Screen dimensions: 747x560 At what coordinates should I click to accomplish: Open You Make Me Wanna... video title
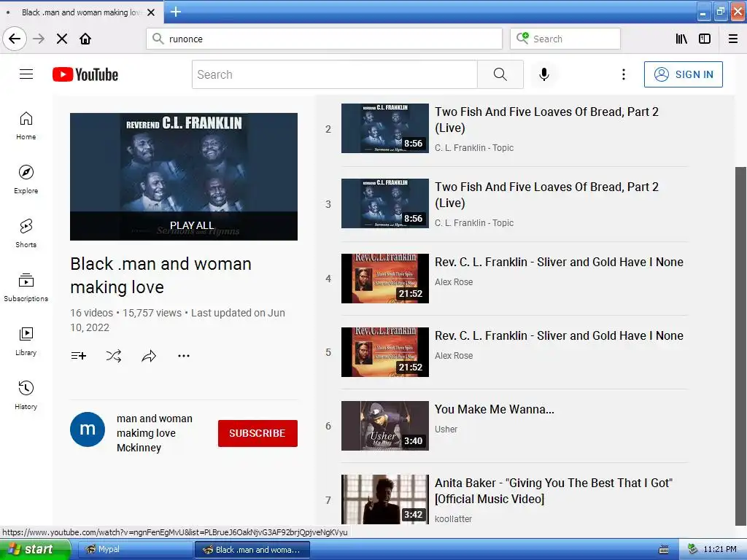click(494, 410)
